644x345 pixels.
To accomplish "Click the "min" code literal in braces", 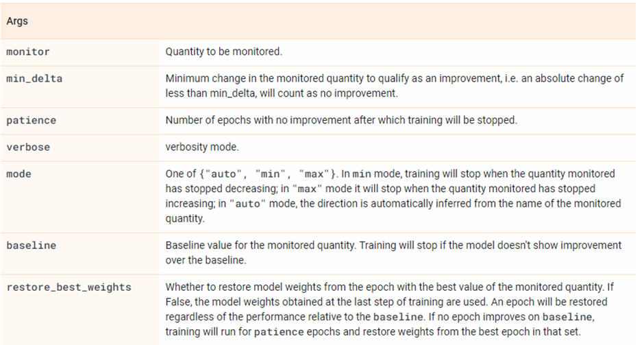I will point(270,174).
